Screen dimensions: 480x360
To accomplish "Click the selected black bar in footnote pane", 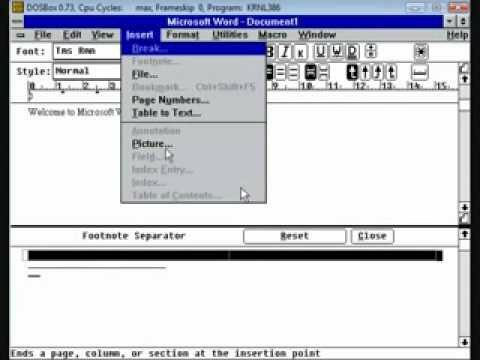I will (x=235, y=256).
